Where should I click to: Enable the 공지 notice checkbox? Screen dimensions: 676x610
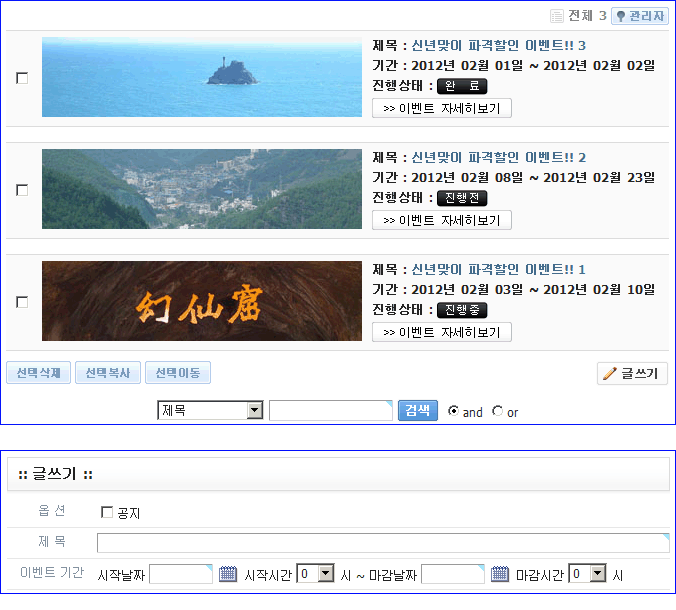click(x=107, y=512)
